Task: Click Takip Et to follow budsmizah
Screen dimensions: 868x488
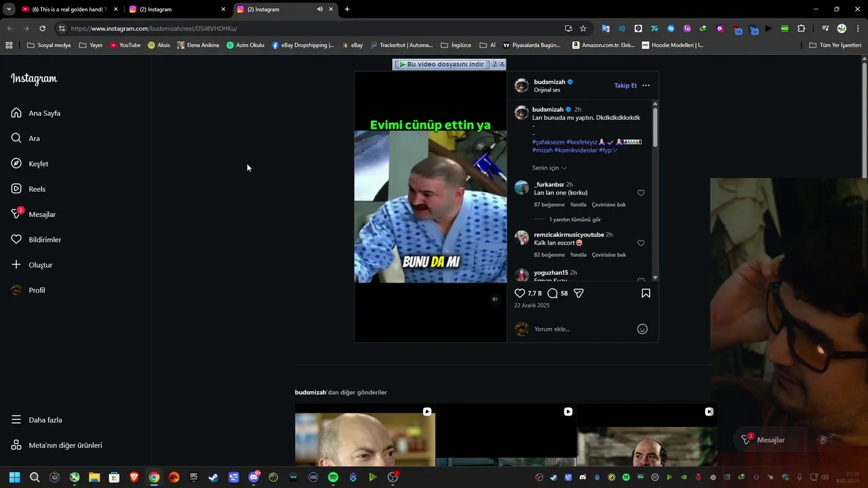Action: tap(625, 85)
